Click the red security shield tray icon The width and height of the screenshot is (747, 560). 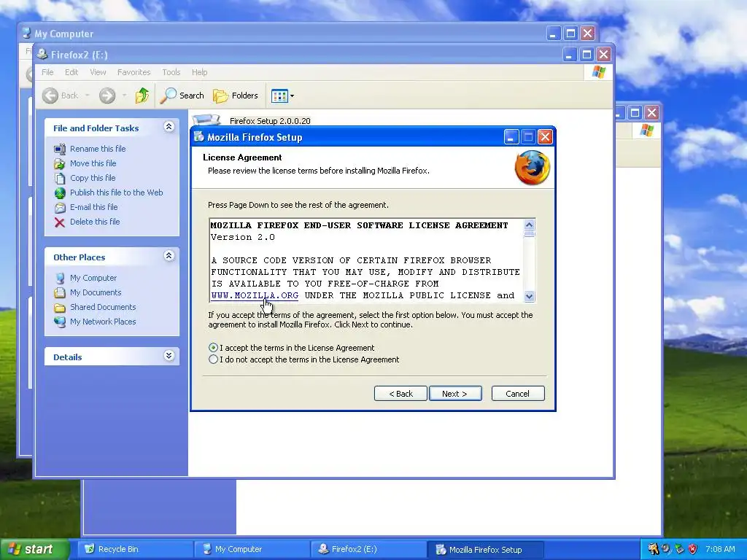click(x=693, y=550)
